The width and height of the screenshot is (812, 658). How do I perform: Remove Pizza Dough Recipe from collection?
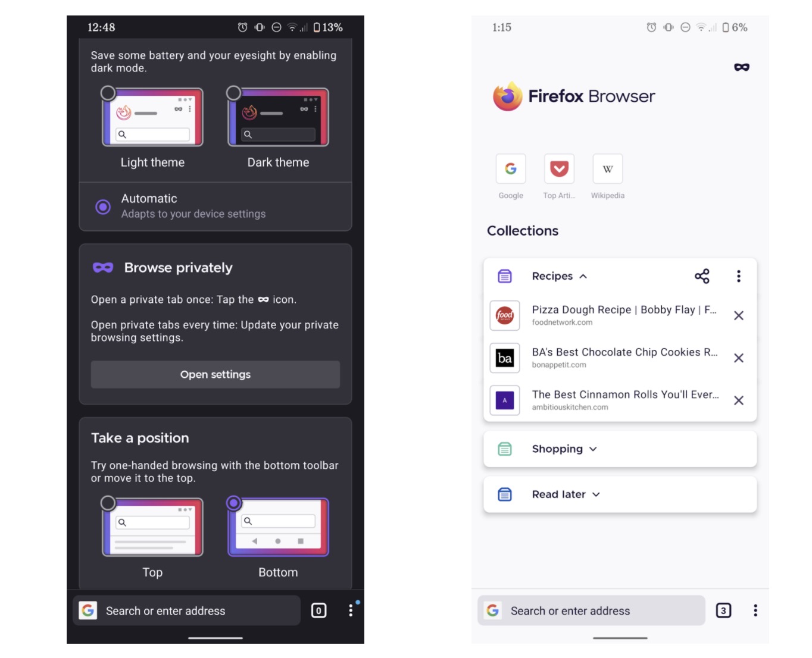(x=738, y=315)
